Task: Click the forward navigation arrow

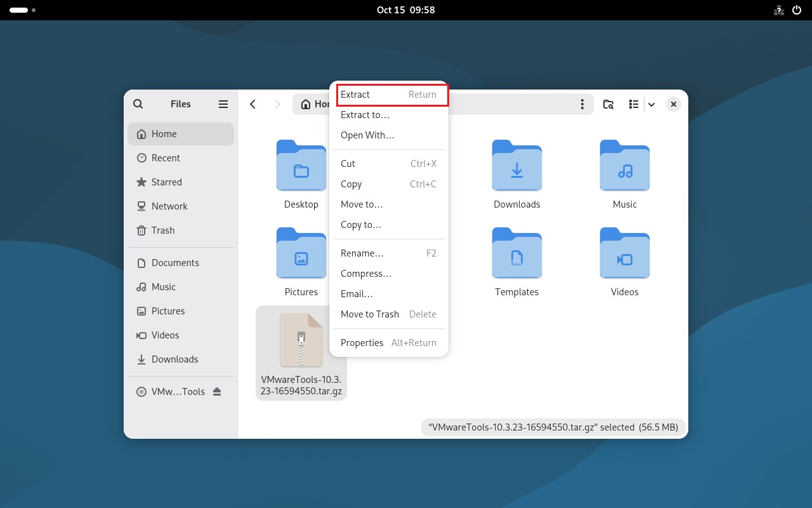Action: pyautogui.click(x=278, y=104)
